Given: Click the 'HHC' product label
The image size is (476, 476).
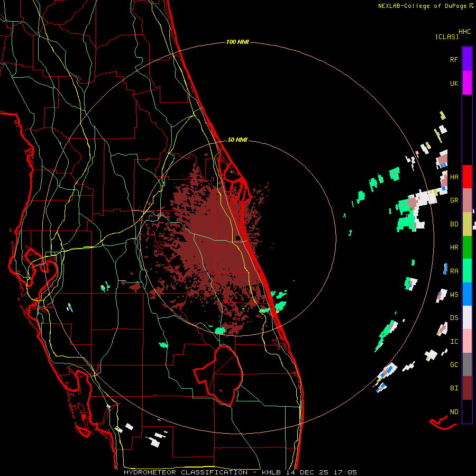Looking at the screenshot, I should [465, 32].
